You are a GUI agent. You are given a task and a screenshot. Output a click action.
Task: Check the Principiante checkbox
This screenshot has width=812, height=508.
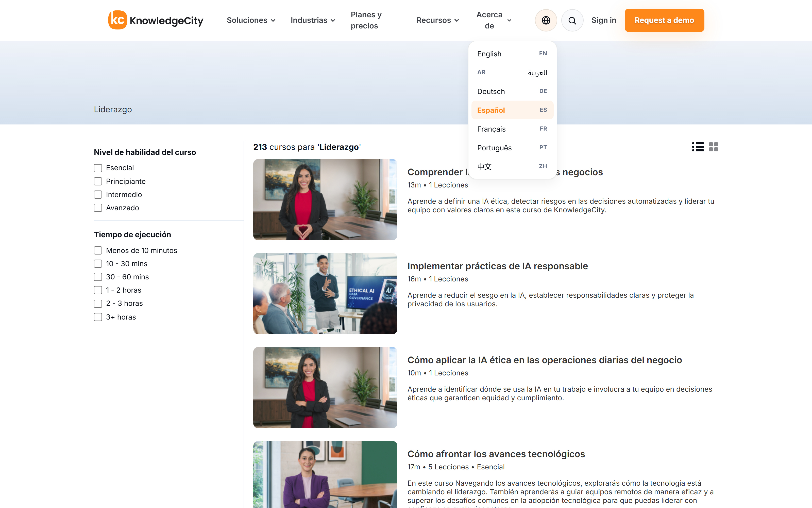pos(98,181)
